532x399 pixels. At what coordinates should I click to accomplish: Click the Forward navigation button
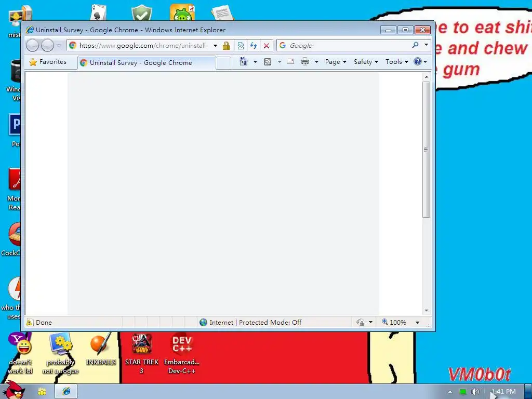click(47, 45)
